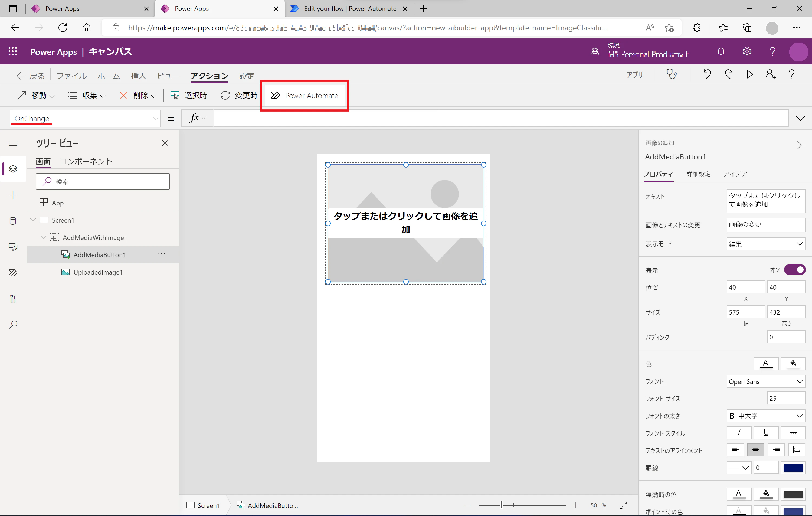Pick the dark blue border color swatch
Viewport: 812px width, 516px height.
pyautogui.click(x=793, y=468)
